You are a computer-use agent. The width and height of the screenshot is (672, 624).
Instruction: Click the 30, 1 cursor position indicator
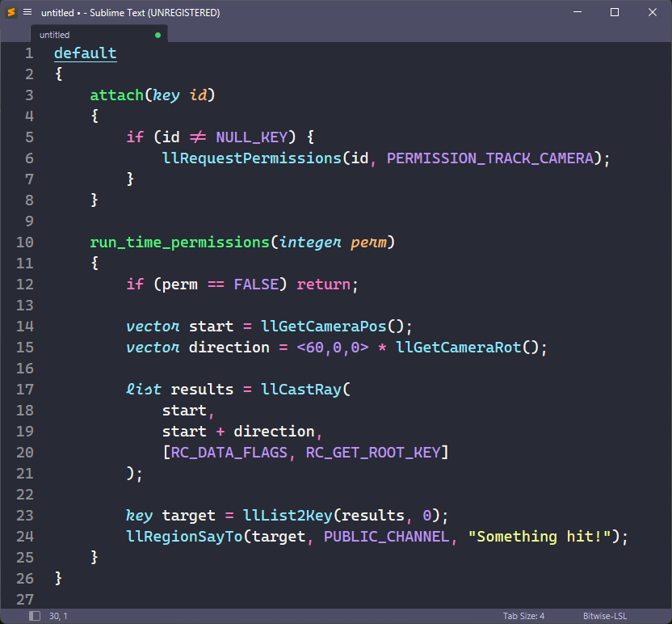58,616
